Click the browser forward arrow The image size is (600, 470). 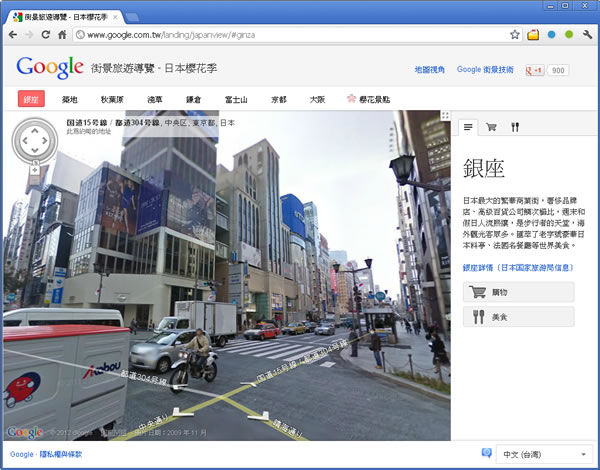pos(29,35)
